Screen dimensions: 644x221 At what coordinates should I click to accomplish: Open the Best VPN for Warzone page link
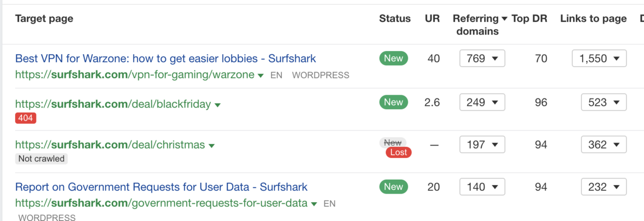pyautogui.click(x=165, y=58)
